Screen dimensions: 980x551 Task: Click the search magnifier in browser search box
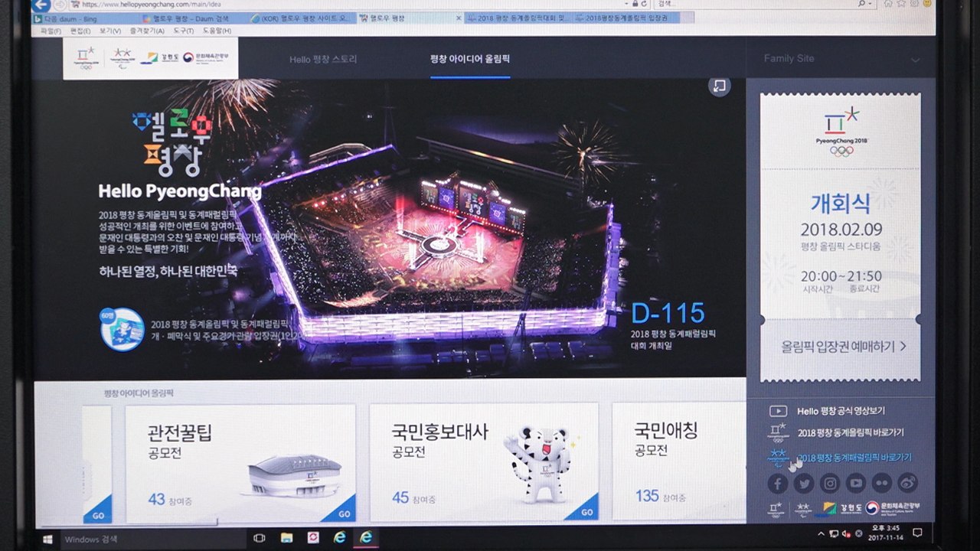[863, 4]
